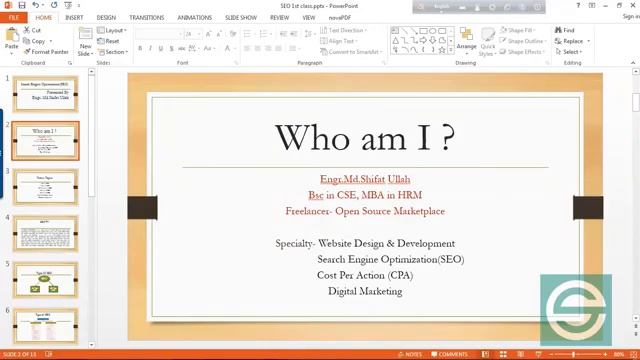Image resolution: width=640 pixels, height=360 pixels.
Task: Open the Layout dropdown
Action: tap(112, 31)
